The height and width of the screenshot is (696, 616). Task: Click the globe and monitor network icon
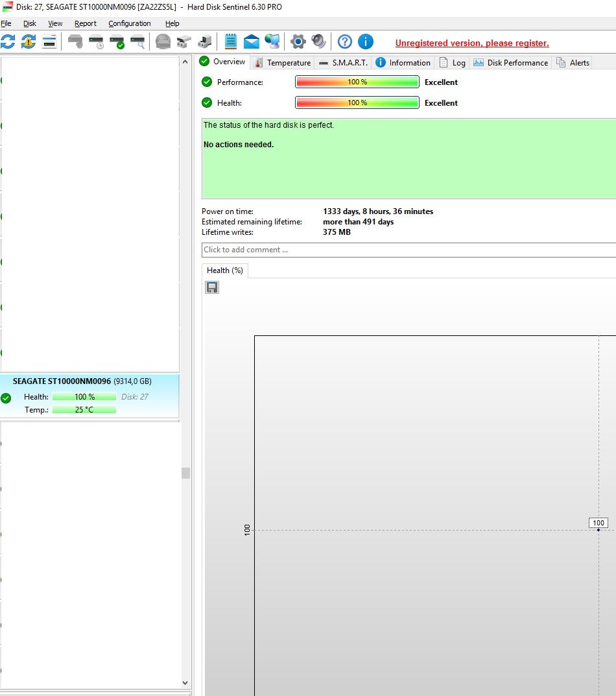coord(272,42)
